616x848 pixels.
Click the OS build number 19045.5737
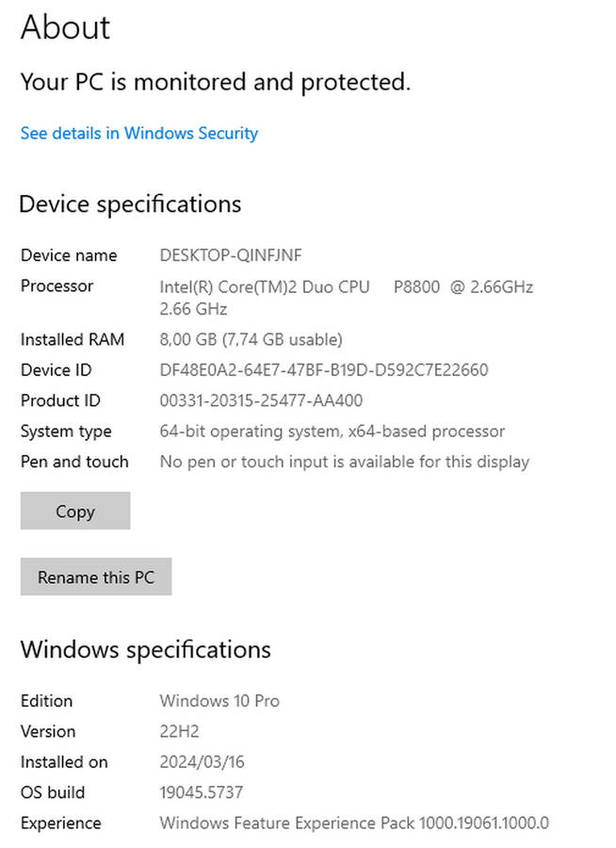point(201,792)
